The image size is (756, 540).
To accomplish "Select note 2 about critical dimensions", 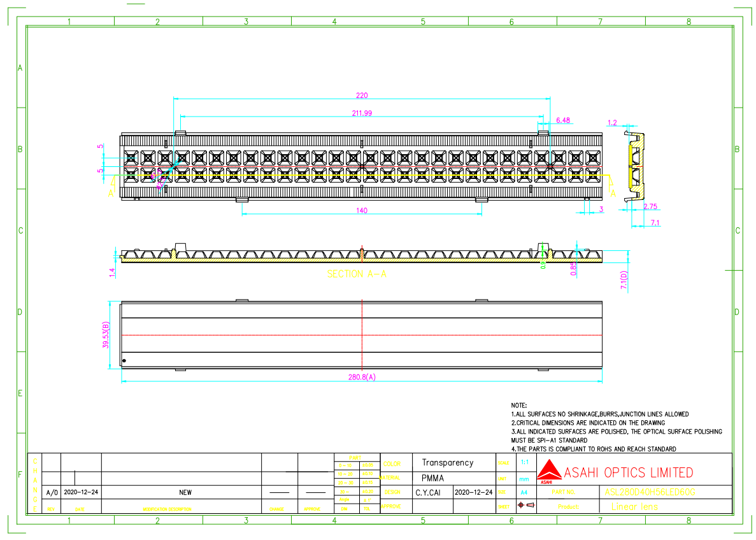I will (x=588, y=423).
